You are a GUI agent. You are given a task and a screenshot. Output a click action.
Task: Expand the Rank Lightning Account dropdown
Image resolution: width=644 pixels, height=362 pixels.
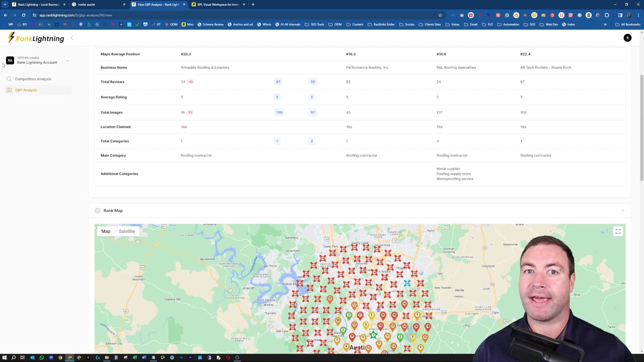[x=67, y=61]
